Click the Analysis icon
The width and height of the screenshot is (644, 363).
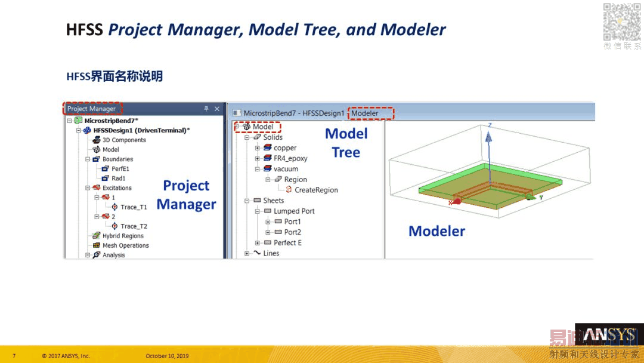point(97,255)
